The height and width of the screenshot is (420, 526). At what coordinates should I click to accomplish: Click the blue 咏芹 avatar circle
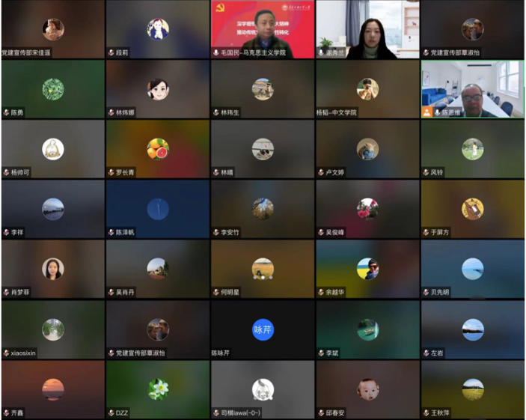coord(263,329)
